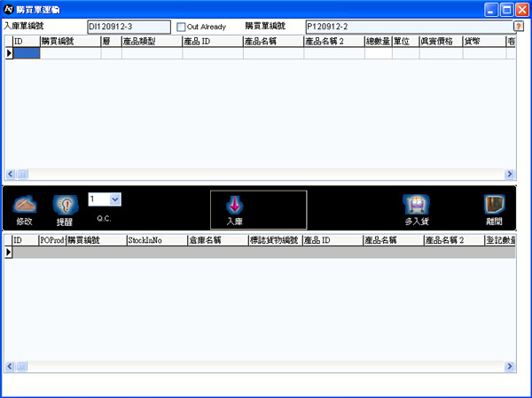This screenshot has width=532, height=398.
Task: Click upper grid's 產品 ID column header
Action: [213, 42]
